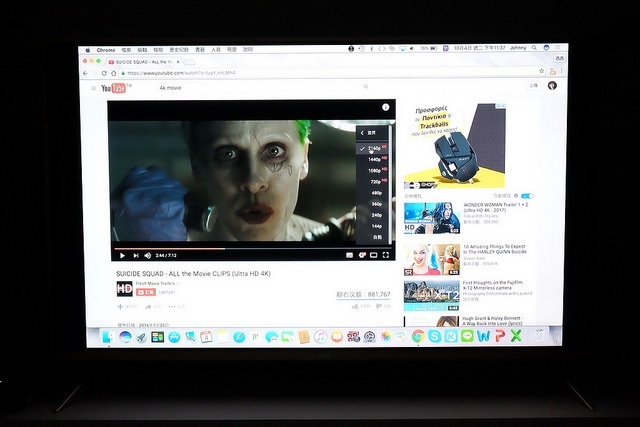Click the YouTube logo to go home

point(115,88)
